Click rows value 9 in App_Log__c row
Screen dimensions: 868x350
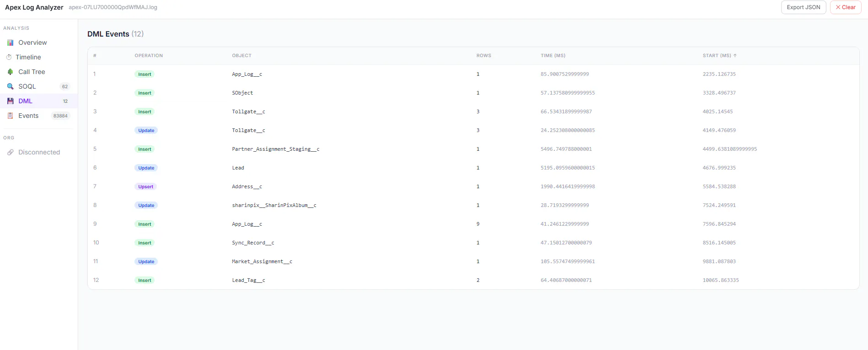[x=478, y=224]
